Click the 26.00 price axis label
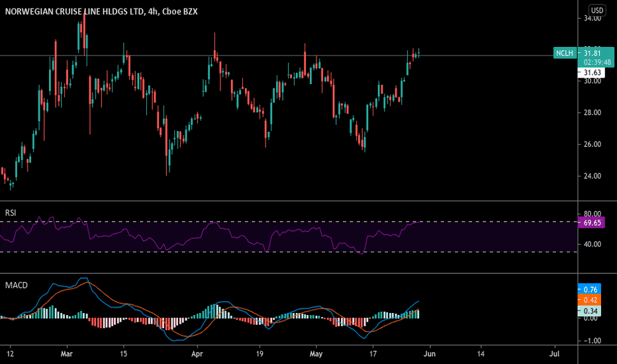This screenshot has height=364, width=617. click(593, 144)
